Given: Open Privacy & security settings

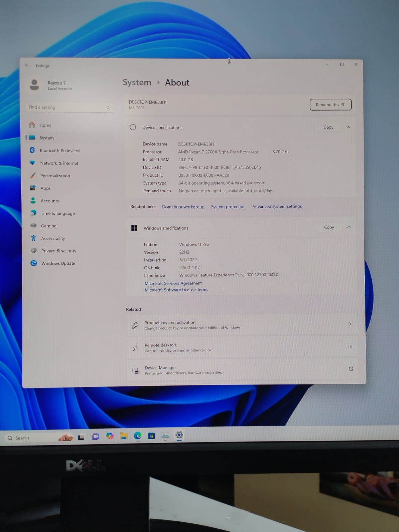Looking at the screenshot, I should click(71, 250).
